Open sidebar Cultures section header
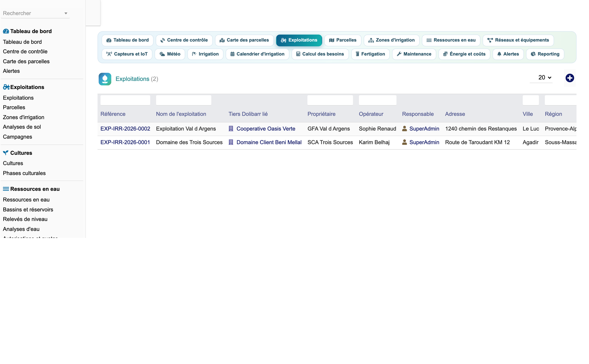589x364 pixels. (x=18, y=153)
